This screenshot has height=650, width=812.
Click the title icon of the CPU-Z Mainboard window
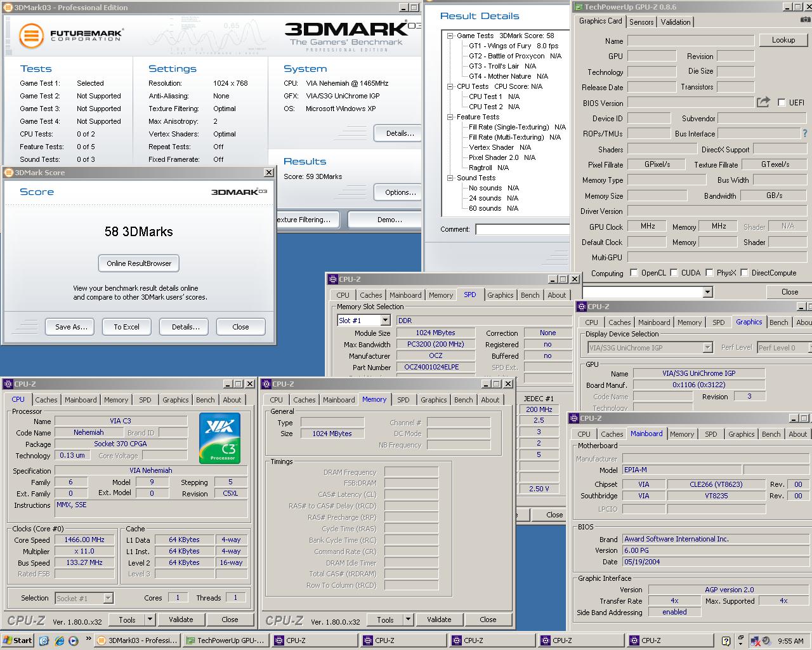(573, 418)
